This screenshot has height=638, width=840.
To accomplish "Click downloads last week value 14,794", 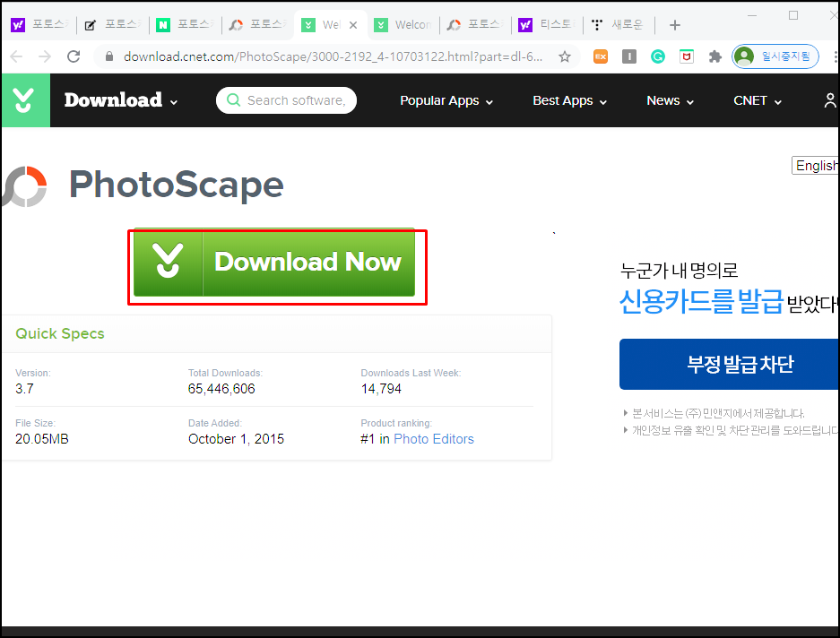I will [x=381, y=389].
